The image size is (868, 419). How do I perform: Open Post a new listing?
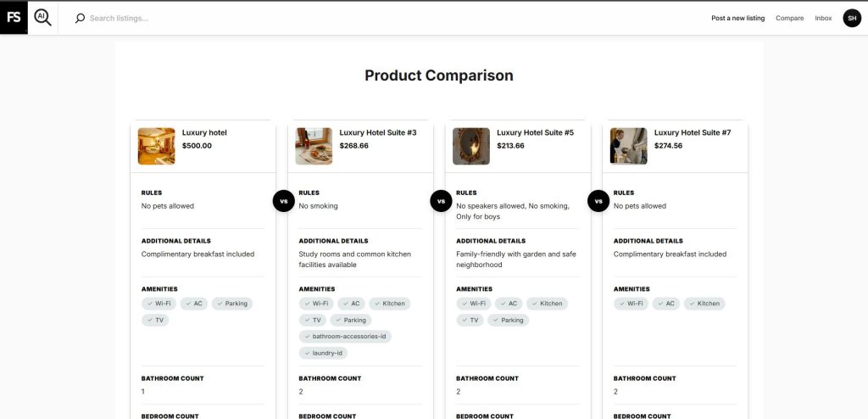click(737, 18)
